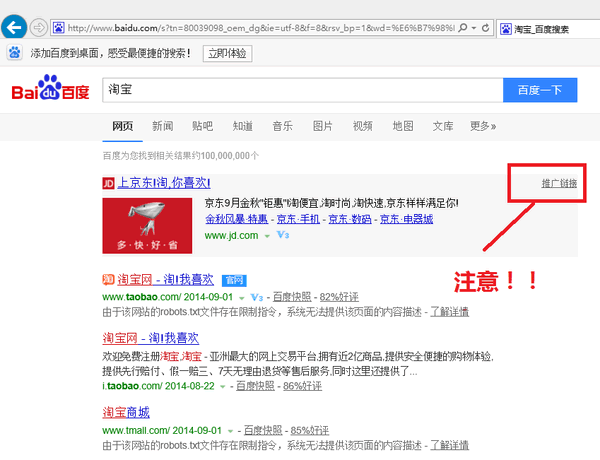Click 了解详情 under www.taobao.com result
Screen dimensions: 600x460
[449, 312]
